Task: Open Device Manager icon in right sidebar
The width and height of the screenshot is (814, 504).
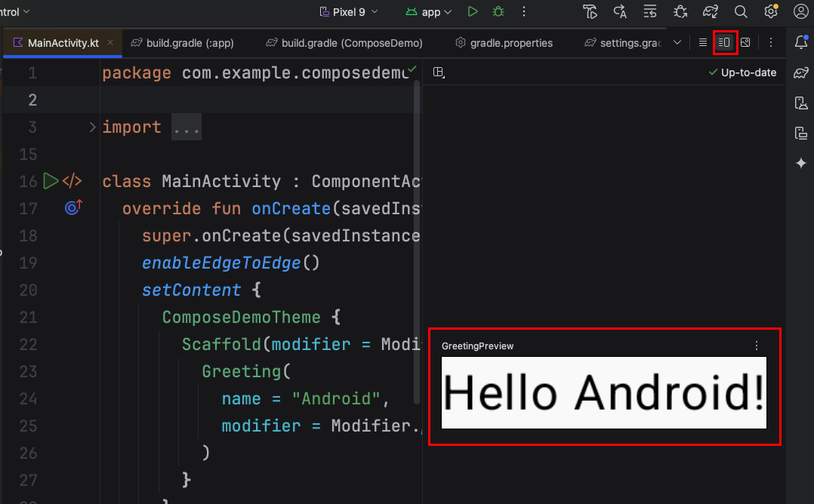Action: (801, 103)
